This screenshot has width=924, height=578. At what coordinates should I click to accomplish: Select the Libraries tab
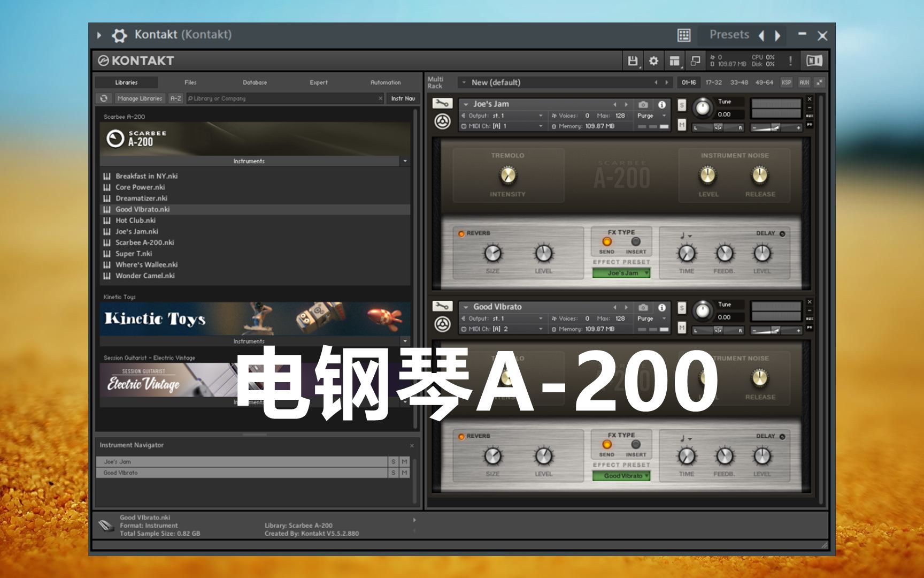click(x=126, y=82)
